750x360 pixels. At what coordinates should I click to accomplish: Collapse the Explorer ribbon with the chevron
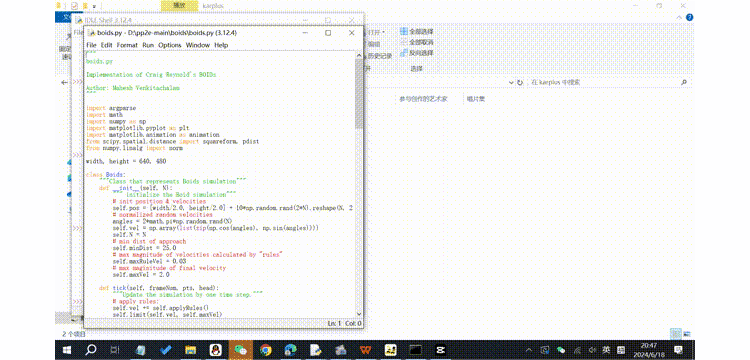680,17
